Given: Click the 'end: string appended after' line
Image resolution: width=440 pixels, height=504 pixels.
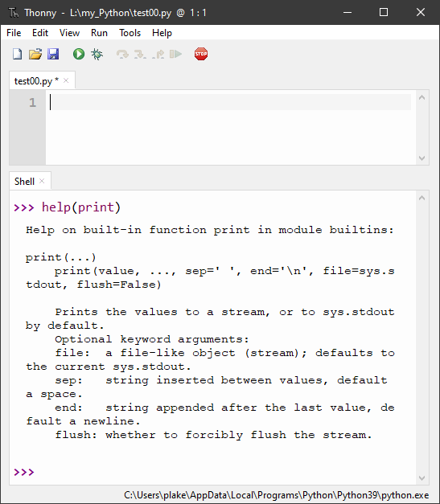Looking at the screenshot, I should [224, 408].
